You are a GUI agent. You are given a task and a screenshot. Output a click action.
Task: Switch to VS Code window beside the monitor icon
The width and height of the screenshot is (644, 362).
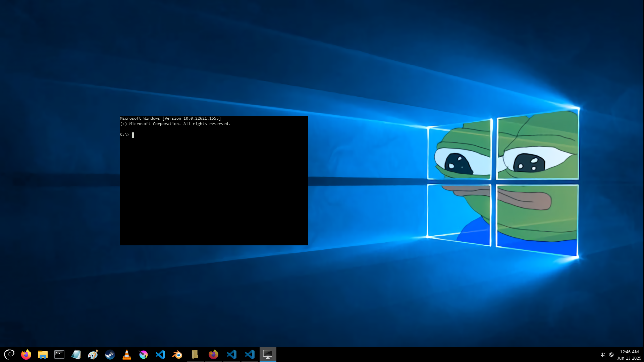click(x=250, y=354)
